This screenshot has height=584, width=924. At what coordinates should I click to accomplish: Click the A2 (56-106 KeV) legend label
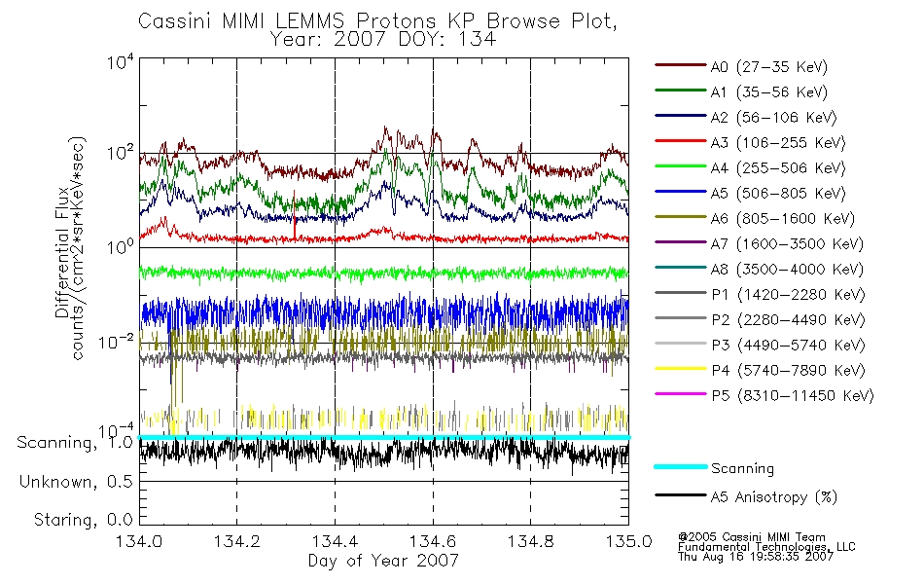click(774, 118)
